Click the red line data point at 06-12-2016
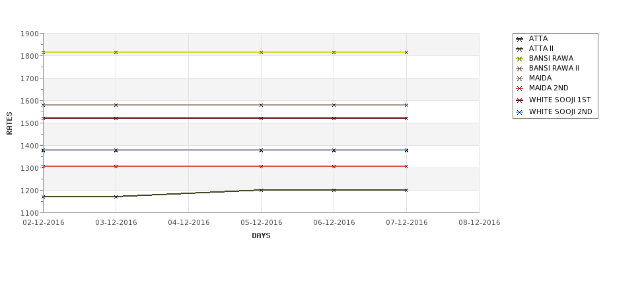This screenshot has height=283, width=644. coord(334,166)
